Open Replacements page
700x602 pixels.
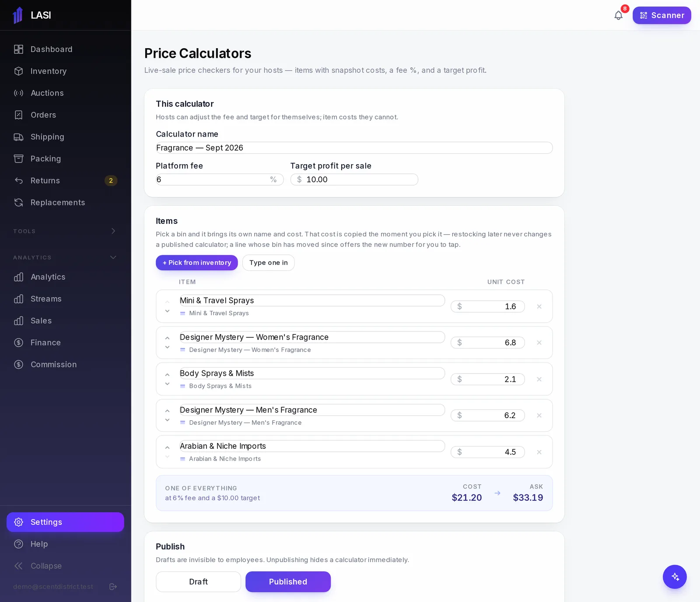click(x=65, y=203)
